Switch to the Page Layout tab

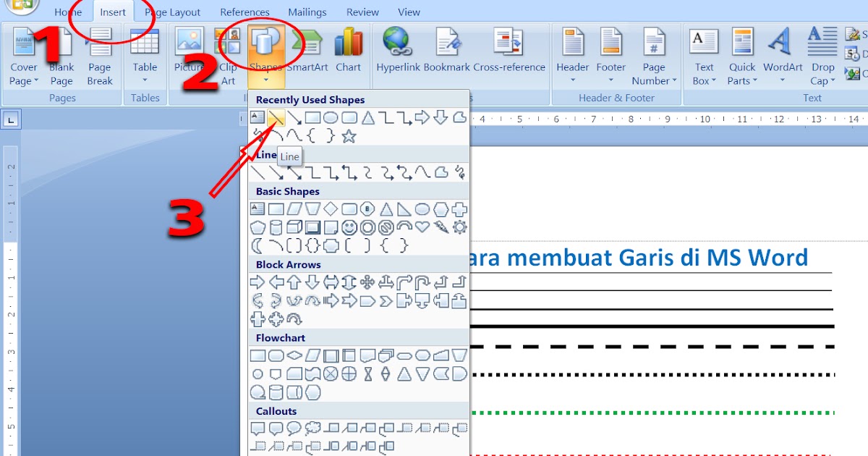coord(173,12)
